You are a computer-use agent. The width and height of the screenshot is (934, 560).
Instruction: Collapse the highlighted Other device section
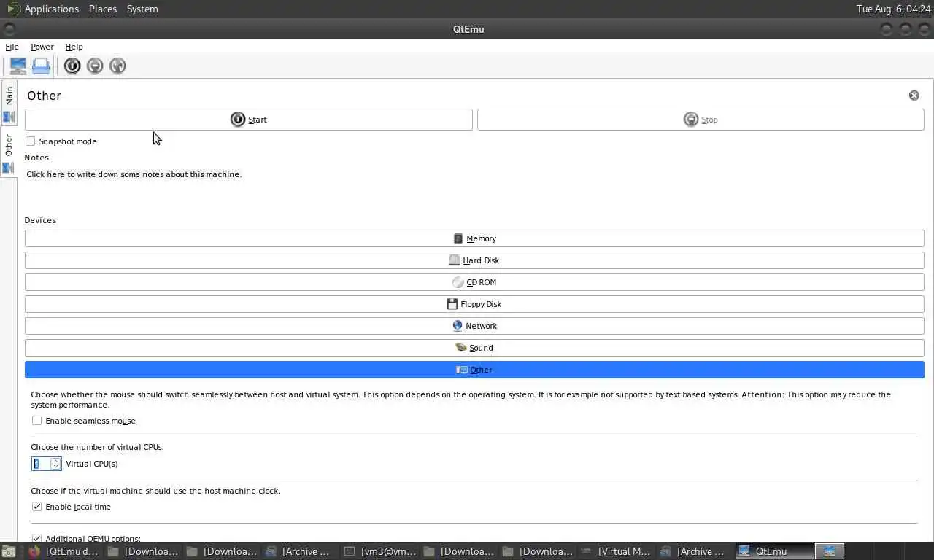[x=474, y=370]
